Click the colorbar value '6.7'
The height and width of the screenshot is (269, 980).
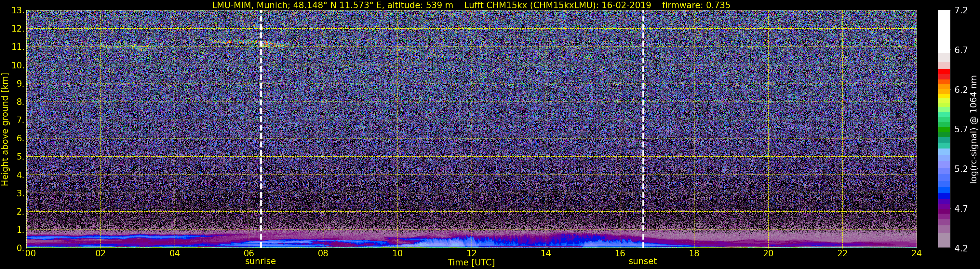tap(961, 50)
